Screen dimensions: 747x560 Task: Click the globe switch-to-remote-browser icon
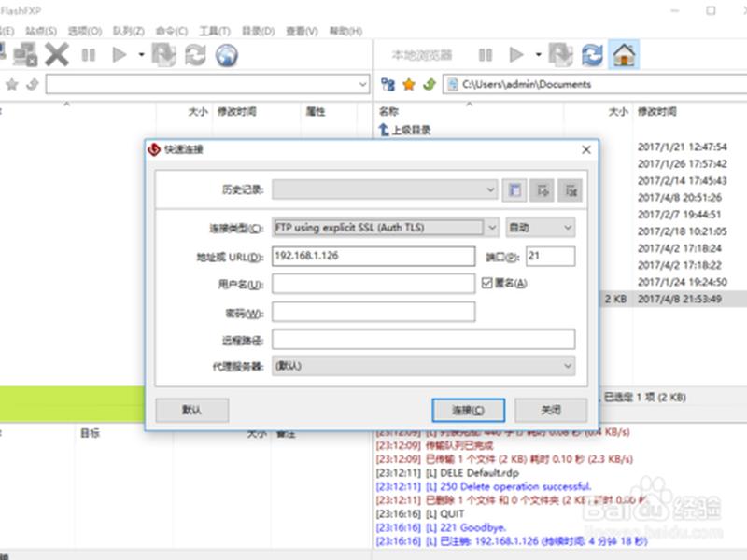click(x=227, y=55)
